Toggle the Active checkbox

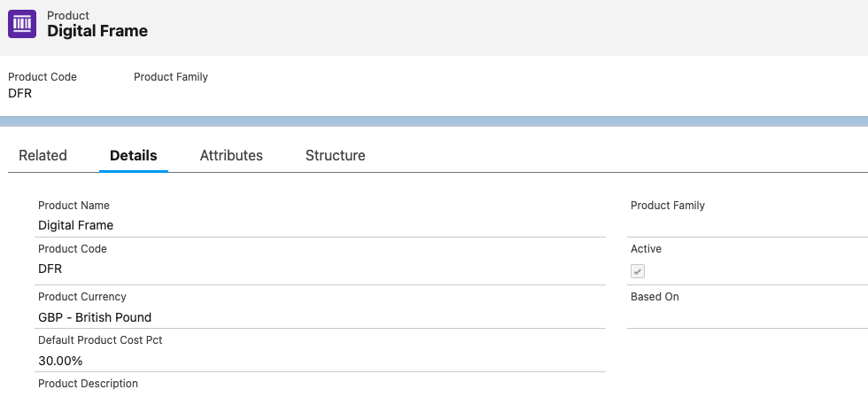[x=638, y=271]
